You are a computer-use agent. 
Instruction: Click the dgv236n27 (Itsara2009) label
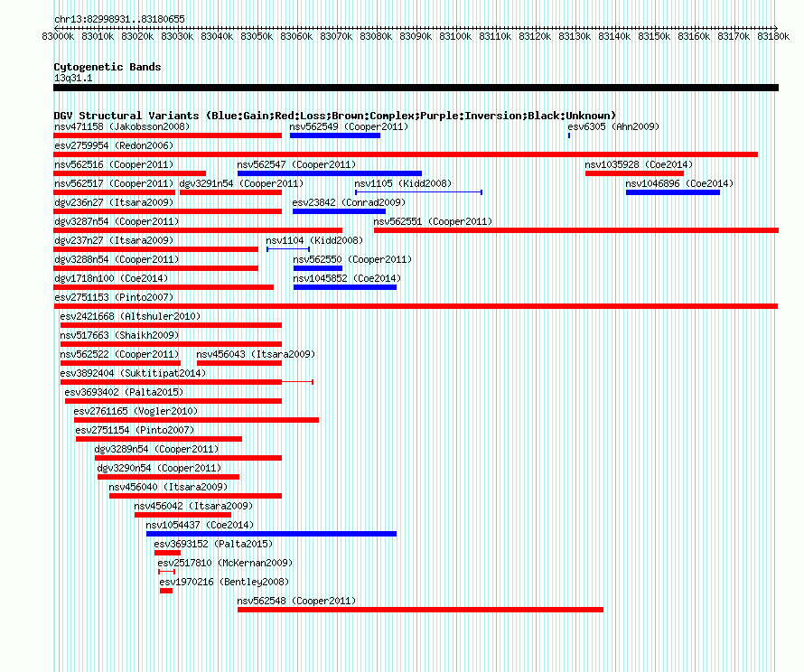114,202
